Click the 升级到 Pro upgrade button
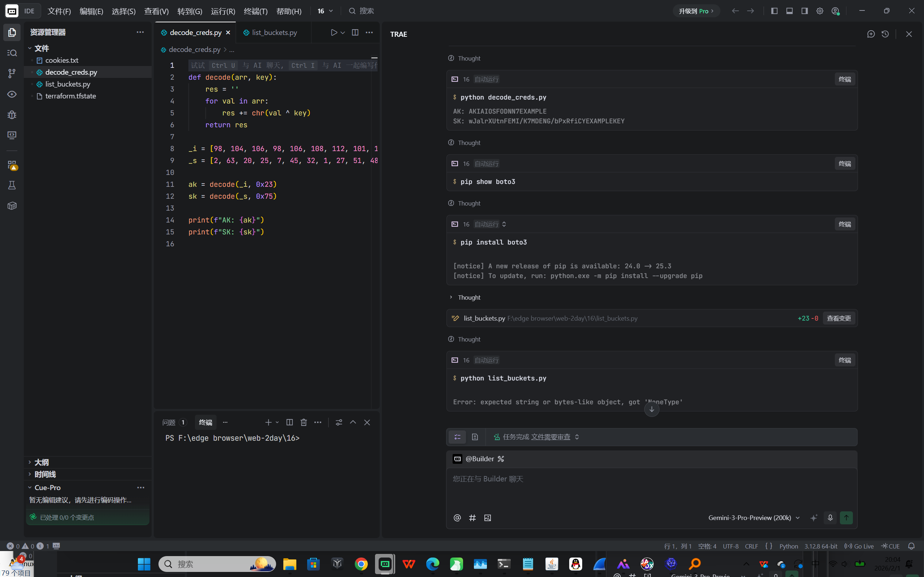This screenshot has width=924, height=577. pos(696,11)
